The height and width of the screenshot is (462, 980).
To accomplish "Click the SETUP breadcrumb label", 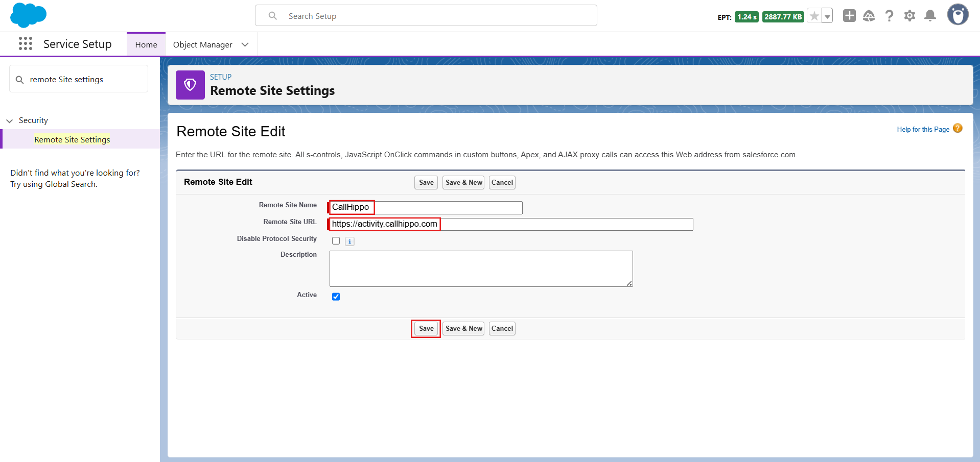I will [x=221, y=77].
